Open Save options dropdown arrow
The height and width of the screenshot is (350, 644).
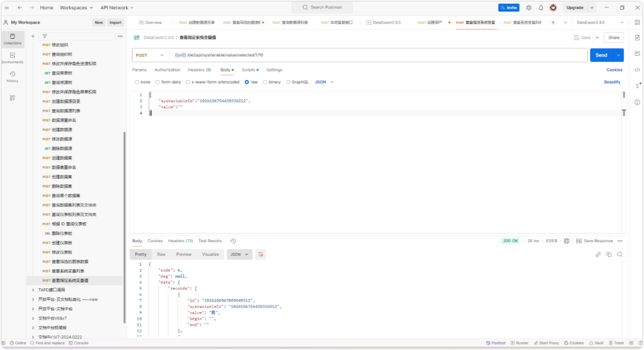(597, 38)
